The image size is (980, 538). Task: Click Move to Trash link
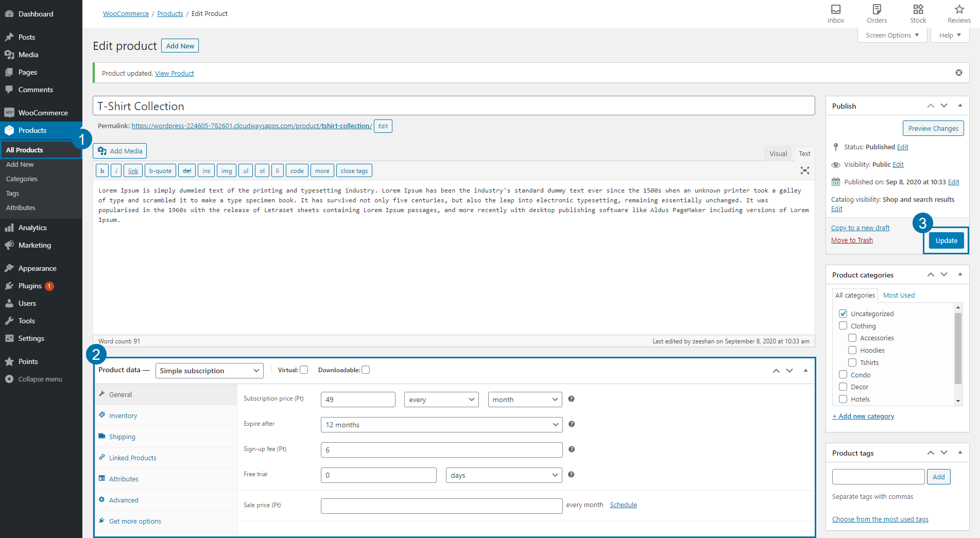[x=852, y=240]
